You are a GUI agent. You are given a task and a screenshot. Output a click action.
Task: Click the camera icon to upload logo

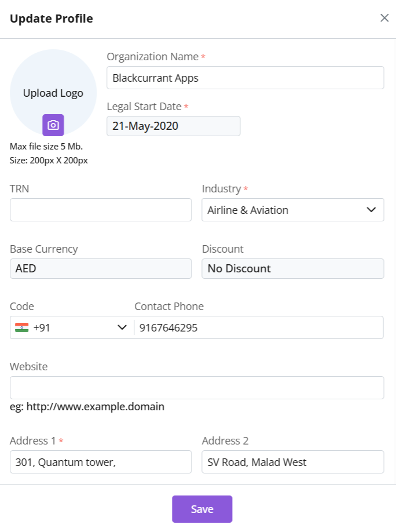(x=53, y=125)
